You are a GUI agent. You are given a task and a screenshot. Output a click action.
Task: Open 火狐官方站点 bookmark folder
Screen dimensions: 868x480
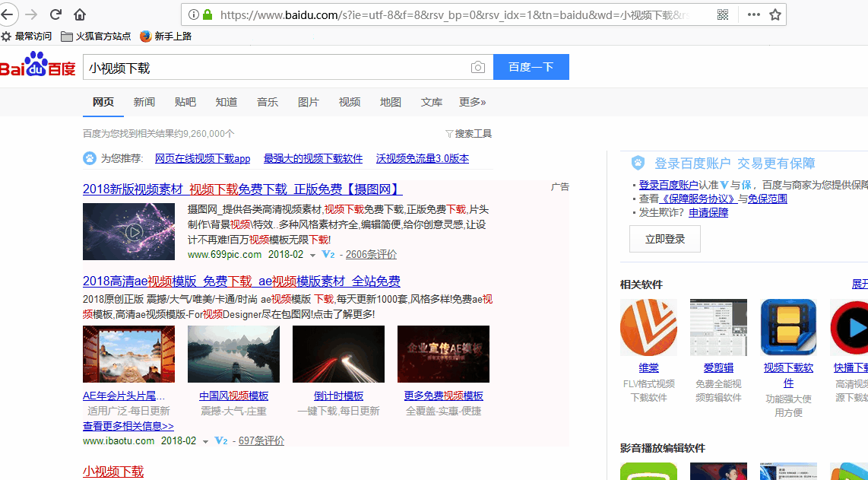tap(96, 36)
